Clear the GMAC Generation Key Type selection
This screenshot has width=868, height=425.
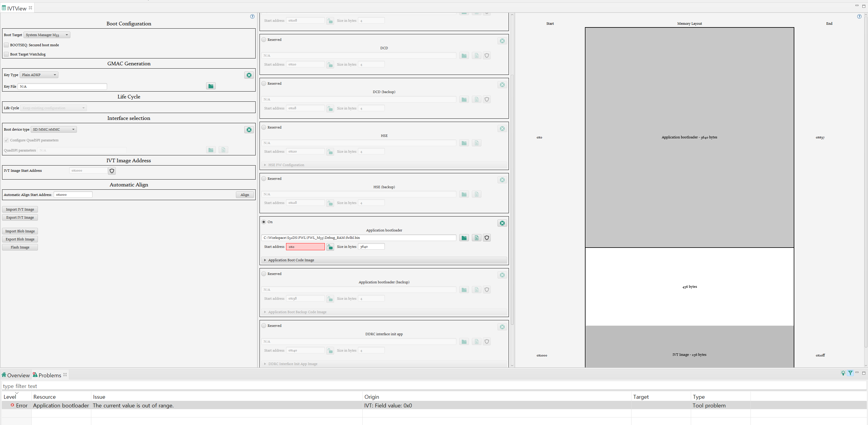pos(249,75)
